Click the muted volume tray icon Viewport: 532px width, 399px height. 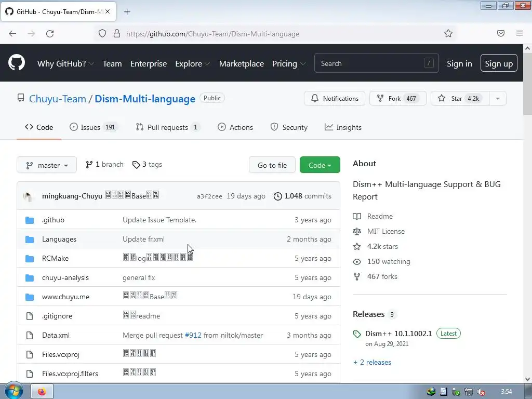coord(481,392)
